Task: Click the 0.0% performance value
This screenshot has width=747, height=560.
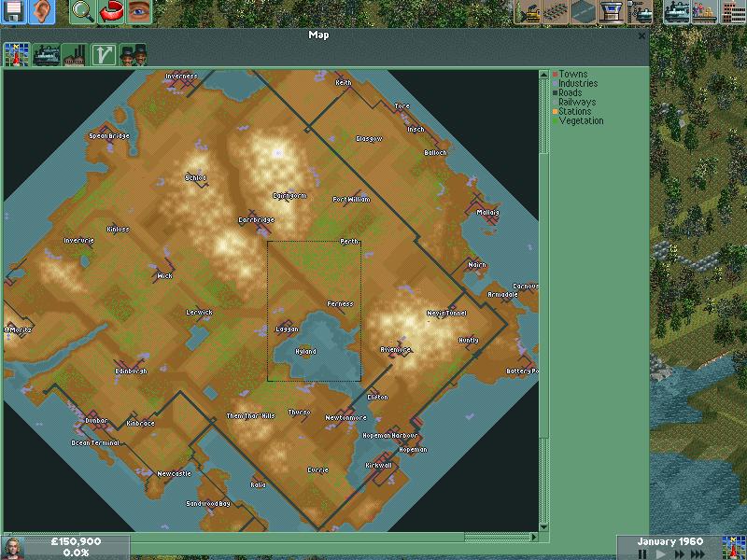Action: point(77,553)
